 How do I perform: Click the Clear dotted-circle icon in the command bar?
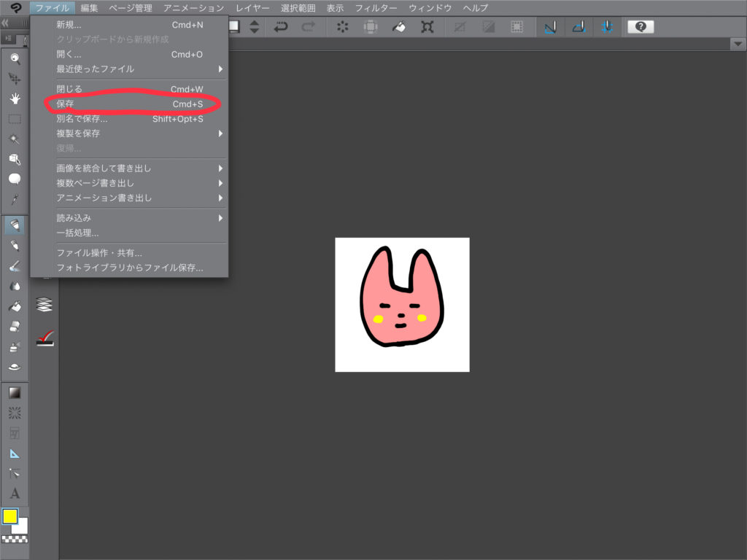click(x=342, y=27)
